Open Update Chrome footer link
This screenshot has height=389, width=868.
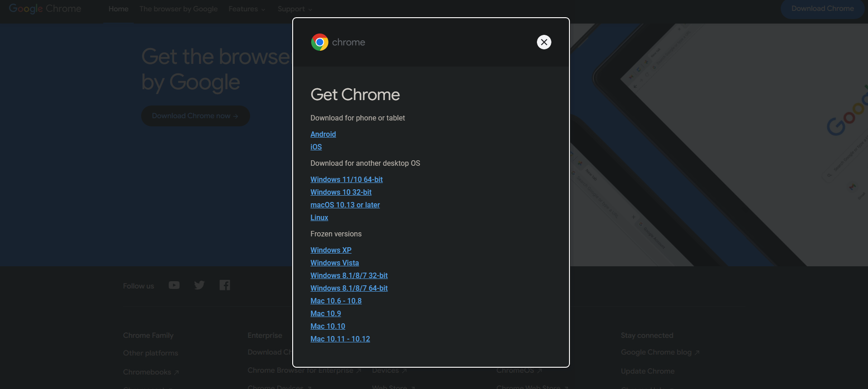648,371
